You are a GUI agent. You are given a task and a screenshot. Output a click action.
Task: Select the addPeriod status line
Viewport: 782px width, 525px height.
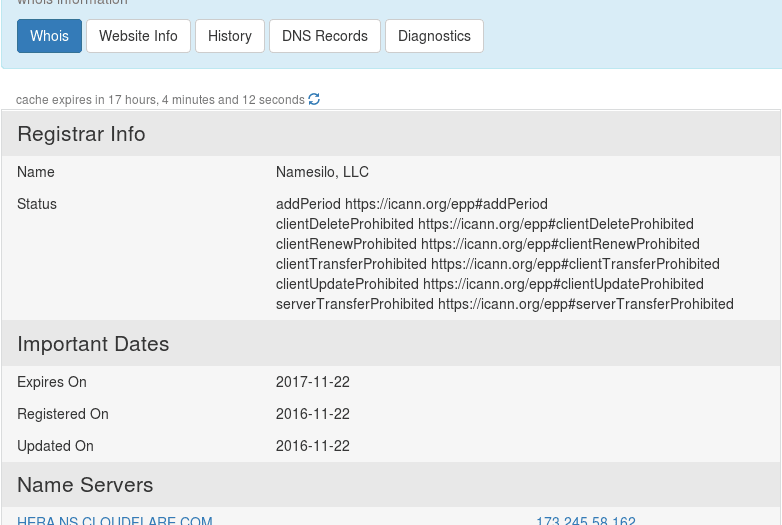point(411,204)
